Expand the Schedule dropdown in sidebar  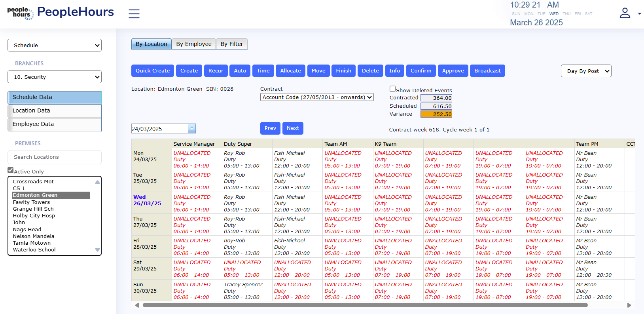[x=55, y=45]
